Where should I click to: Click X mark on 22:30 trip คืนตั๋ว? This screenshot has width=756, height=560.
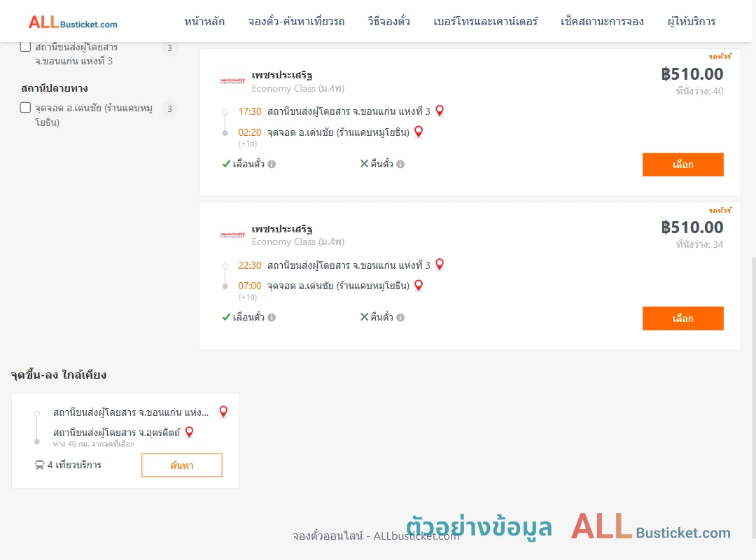click(x=364, y=317)
